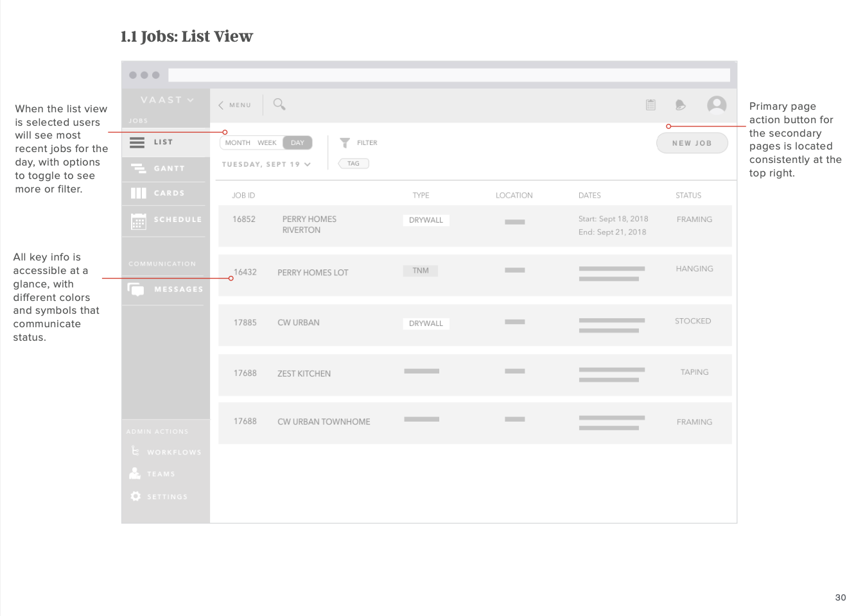Click the Settings gear icon
Image resolution: width=856 pixels, height=616 pixels.
point(135,496)
